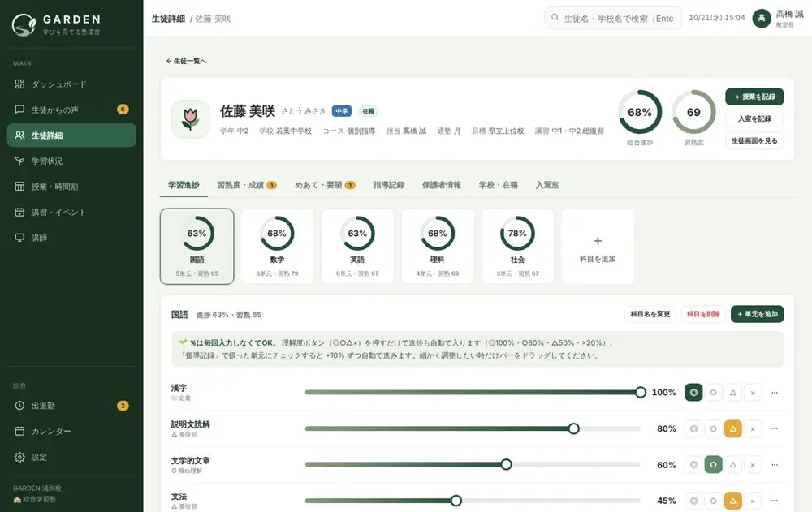Click the 生徒からの声 speech bubble icon
The width and height of the screenshot is (812, 512).
click(19, 110)
